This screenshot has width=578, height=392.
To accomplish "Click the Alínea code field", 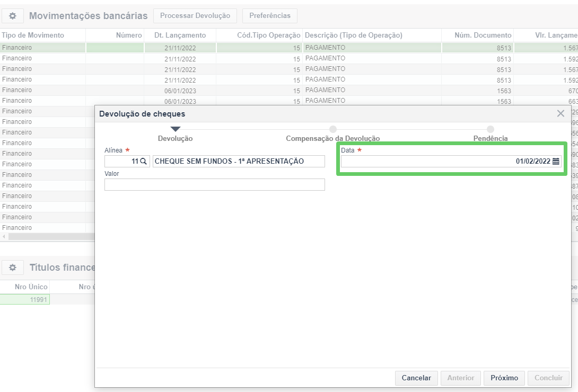I will coord(121,161).
